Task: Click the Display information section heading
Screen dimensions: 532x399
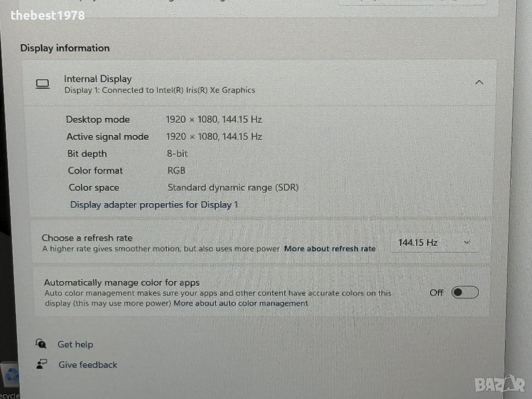Action: (x=65, y=48)
